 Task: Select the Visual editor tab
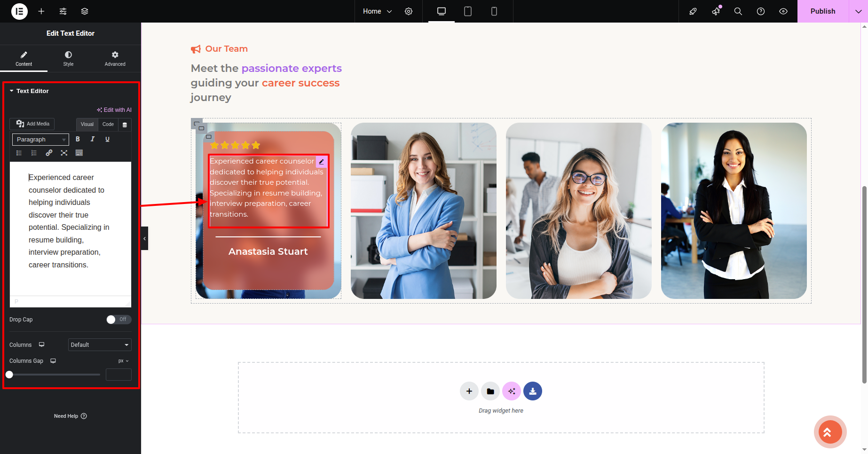click(x=87, y=125)
